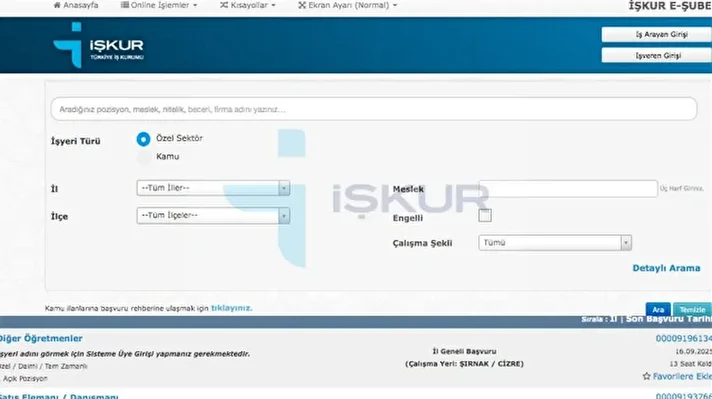Click the Favorilere Ekle star icon
The height and width of the screenshot is (399, 712).
[x=647, y=376]
